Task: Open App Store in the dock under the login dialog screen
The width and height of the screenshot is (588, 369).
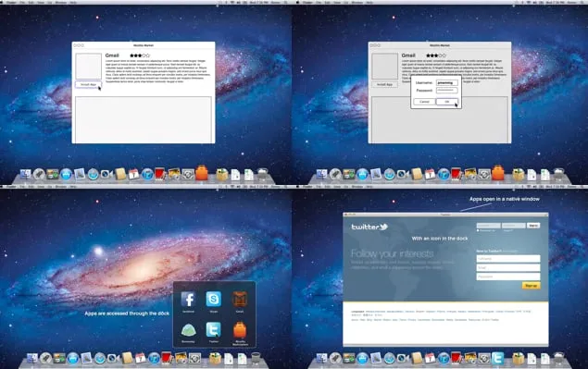Action: 362,174
